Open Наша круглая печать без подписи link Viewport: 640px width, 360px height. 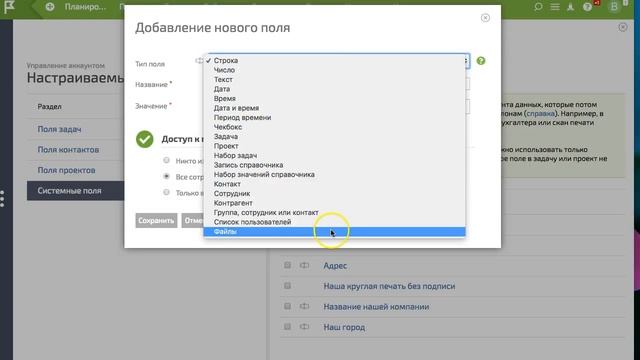pyautogui.click(x=389, y=286)
